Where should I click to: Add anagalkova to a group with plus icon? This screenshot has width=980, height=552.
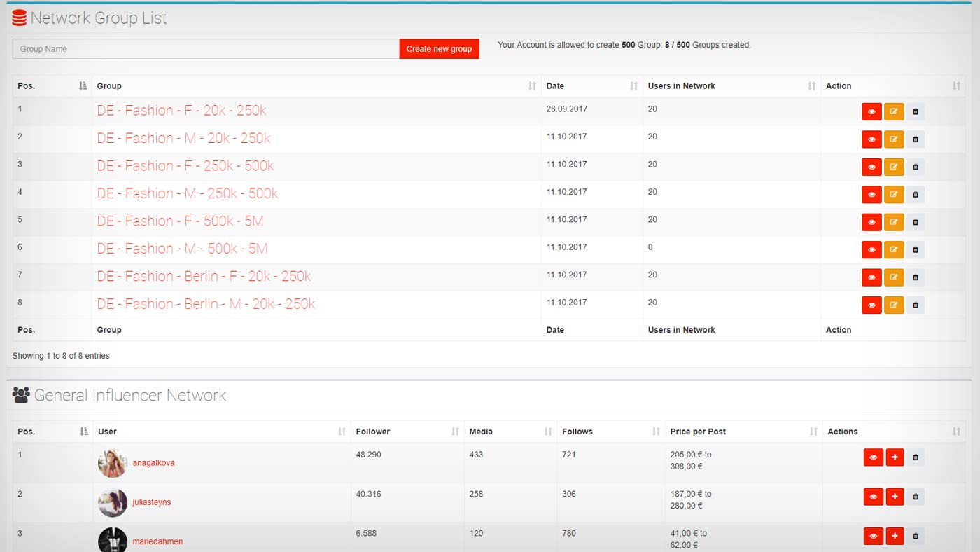(895, 458)
